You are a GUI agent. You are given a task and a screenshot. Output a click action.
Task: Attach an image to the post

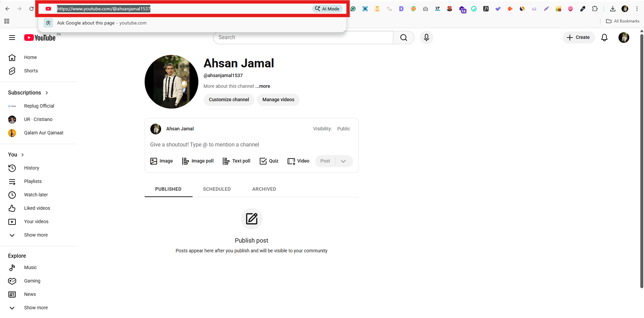click(161, 161)
